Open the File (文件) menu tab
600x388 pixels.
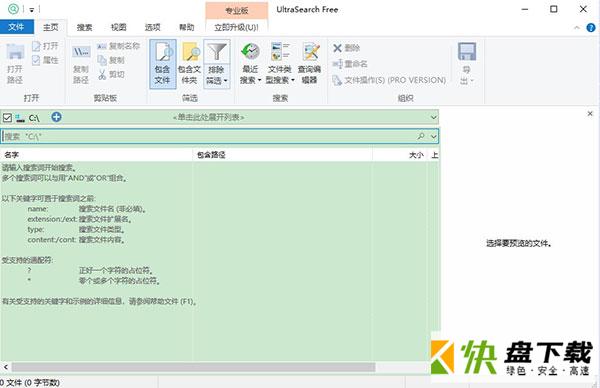(x=16, y=27)
